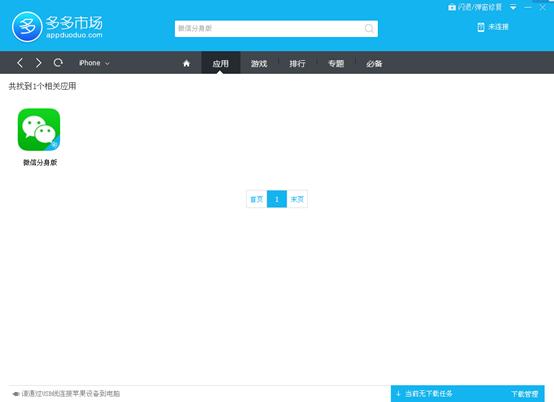This screenshot has height=402, width=554.
Task: Click the 多多市场 logo
Action: [x=57, y=27]
